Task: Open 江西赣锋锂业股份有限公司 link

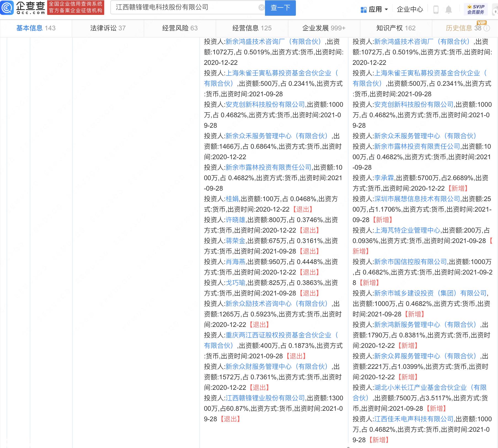Action: click(265, 398)
